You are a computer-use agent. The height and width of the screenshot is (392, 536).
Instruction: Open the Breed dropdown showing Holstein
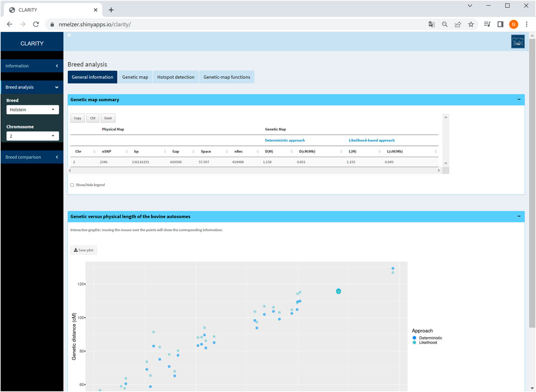click(x=32, y=109)
